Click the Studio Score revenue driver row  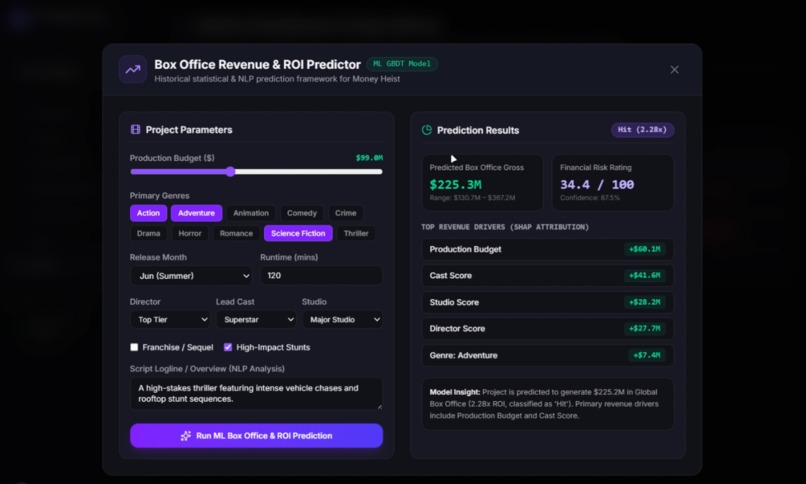tap(547, 302)
